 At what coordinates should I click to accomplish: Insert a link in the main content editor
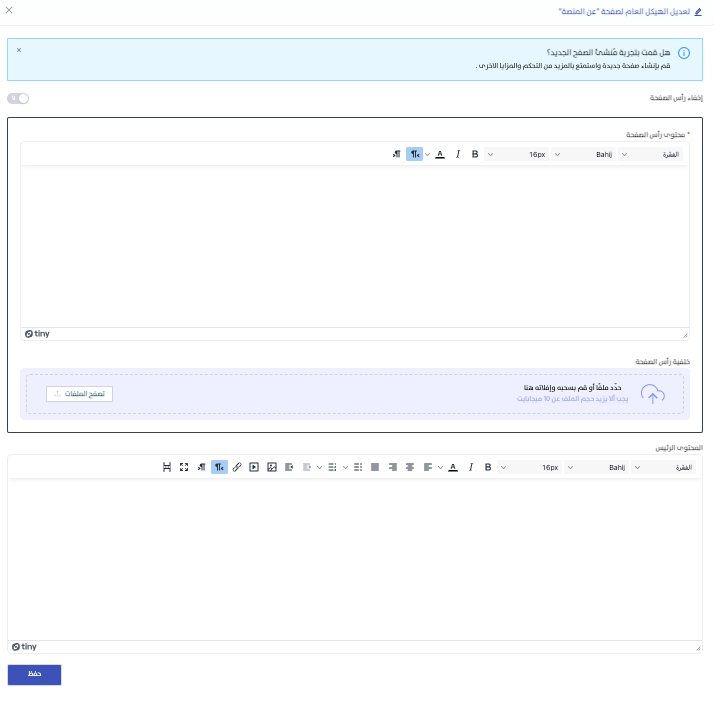[x=237, y=467]
